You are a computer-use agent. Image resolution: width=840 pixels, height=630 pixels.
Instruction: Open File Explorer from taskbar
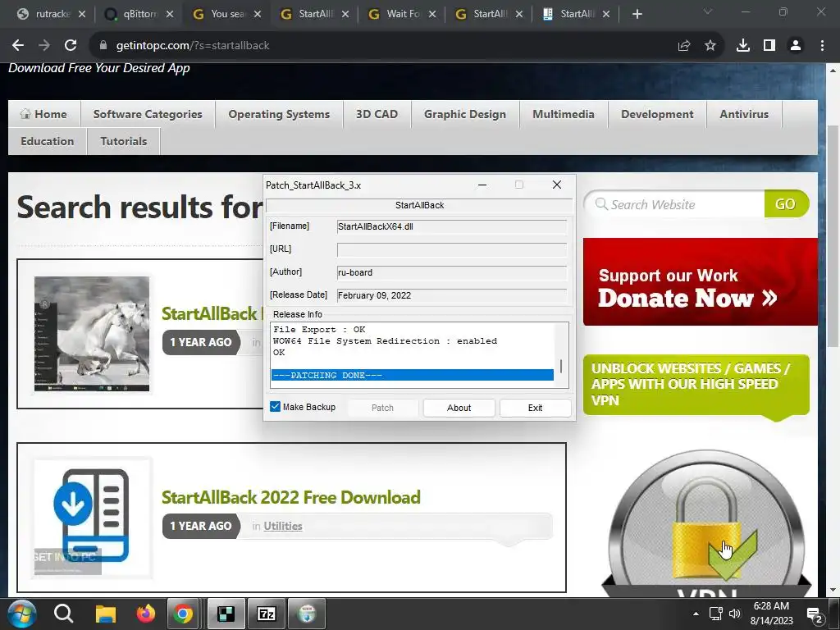(x=106, y=614)
